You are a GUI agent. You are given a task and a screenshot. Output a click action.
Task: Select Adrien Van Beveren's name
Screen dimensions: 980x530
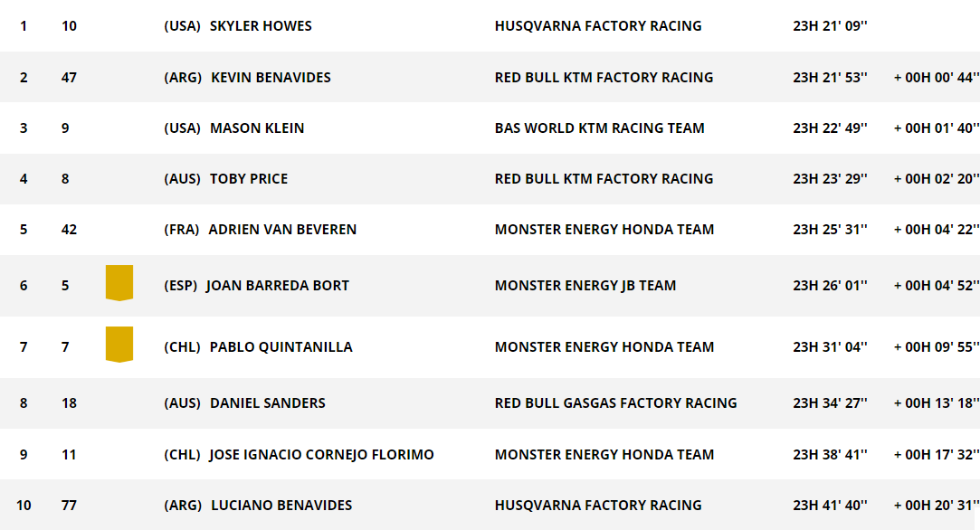point(282,230)
